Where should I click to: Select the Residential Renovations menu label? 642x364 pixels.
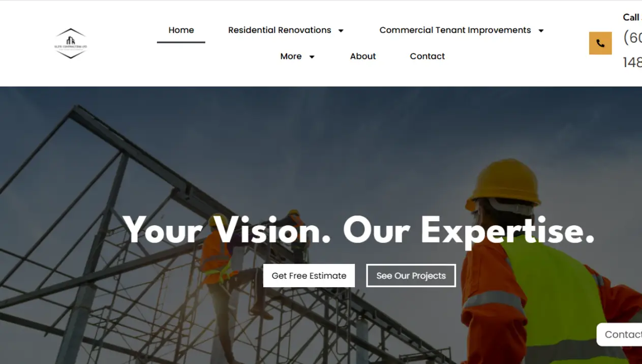pos(280,30)
